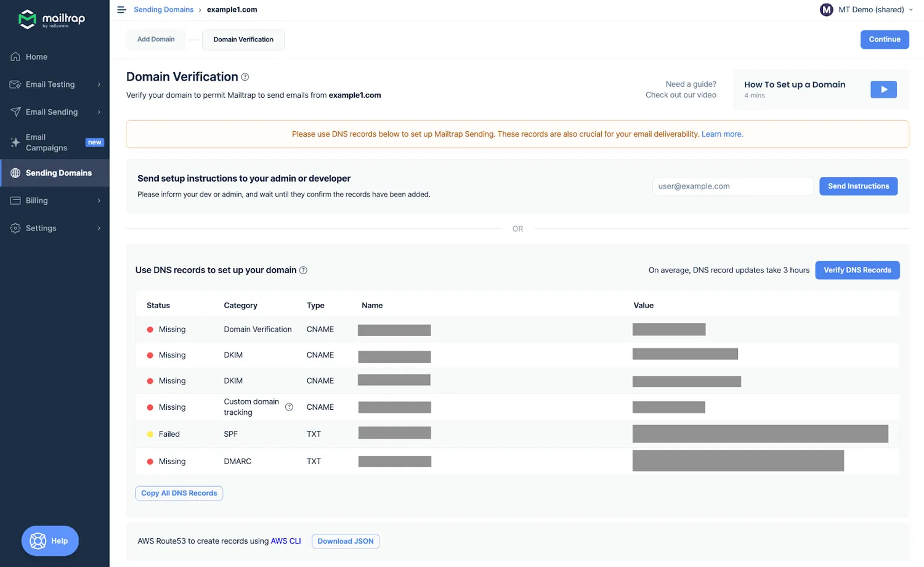Open the AWS CLI link

(x=286, y=541)
